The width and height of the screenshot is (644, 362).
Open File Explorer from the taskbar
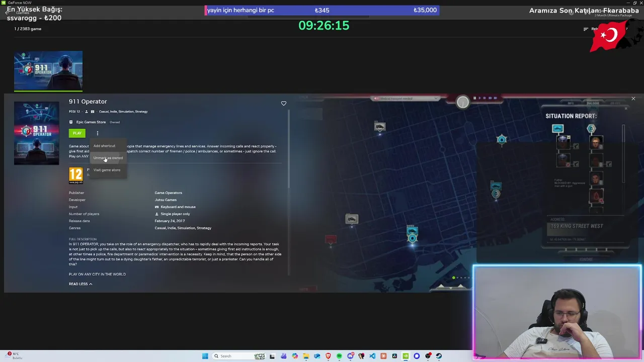click(x=306, y=356)
